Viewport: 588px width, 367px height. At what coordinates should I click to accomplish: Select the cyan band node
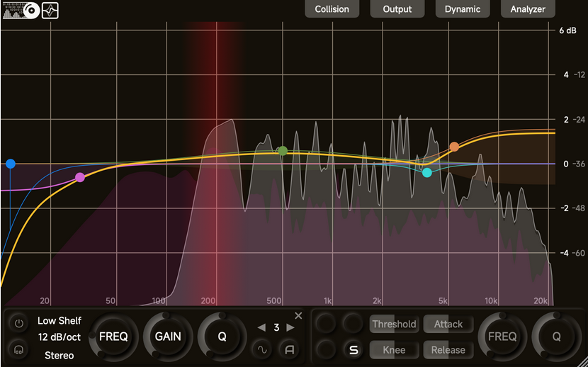coord(426,173)
